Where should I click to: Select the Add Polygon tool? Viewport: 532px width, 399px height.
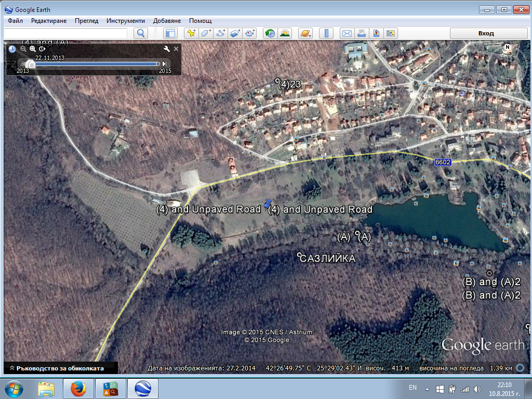coord(206,33)
